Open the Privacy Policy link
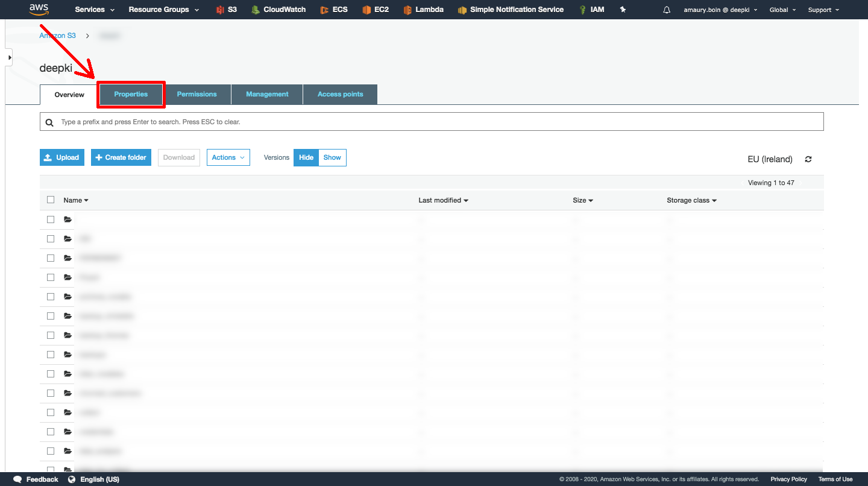The height and width of the screenshot is (486, 868). point(788,479)
